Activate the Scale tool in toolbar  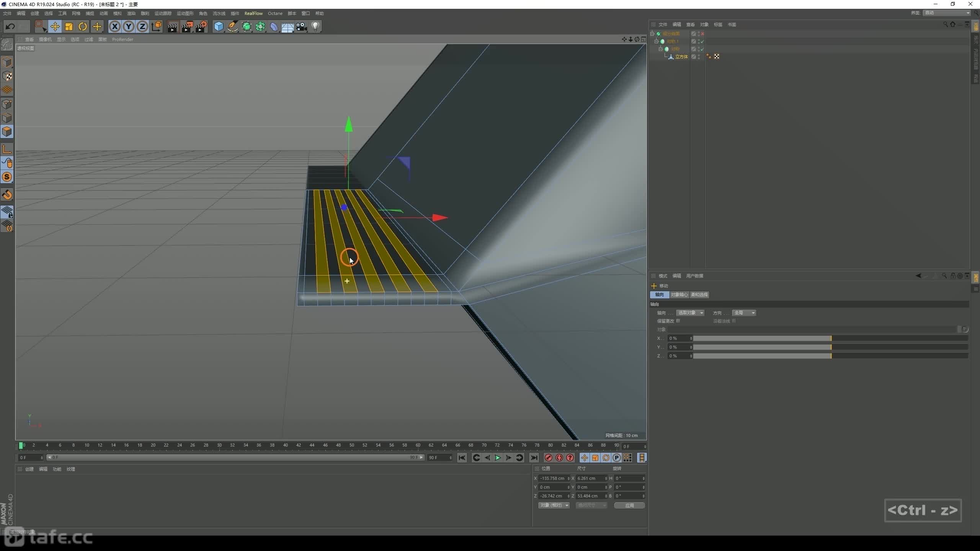[x=69, y=26]
